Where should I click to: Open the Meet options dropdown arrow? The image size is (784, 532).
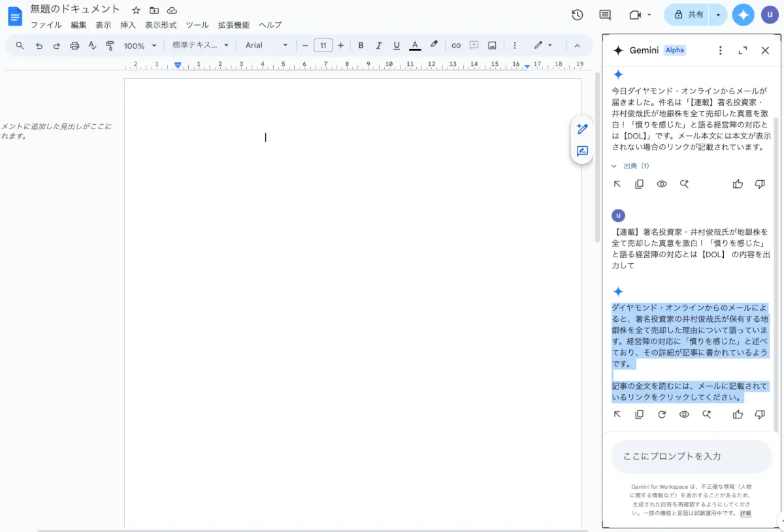pos(649,15)
